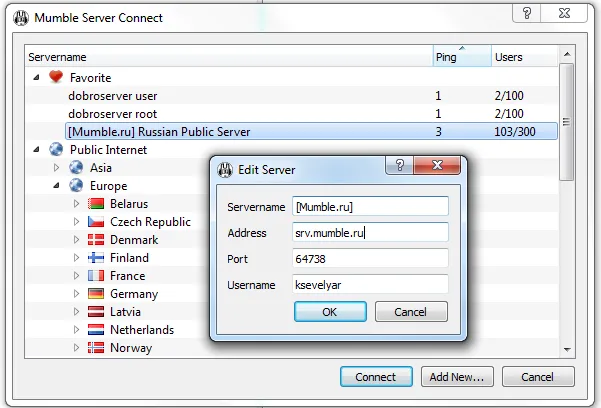
Task: Click the Czech Republic flag icon
Action: tap(96, 222)
